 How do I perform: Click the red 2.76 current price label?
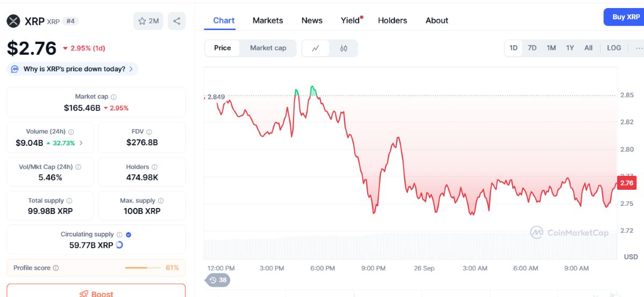(627, 183)
